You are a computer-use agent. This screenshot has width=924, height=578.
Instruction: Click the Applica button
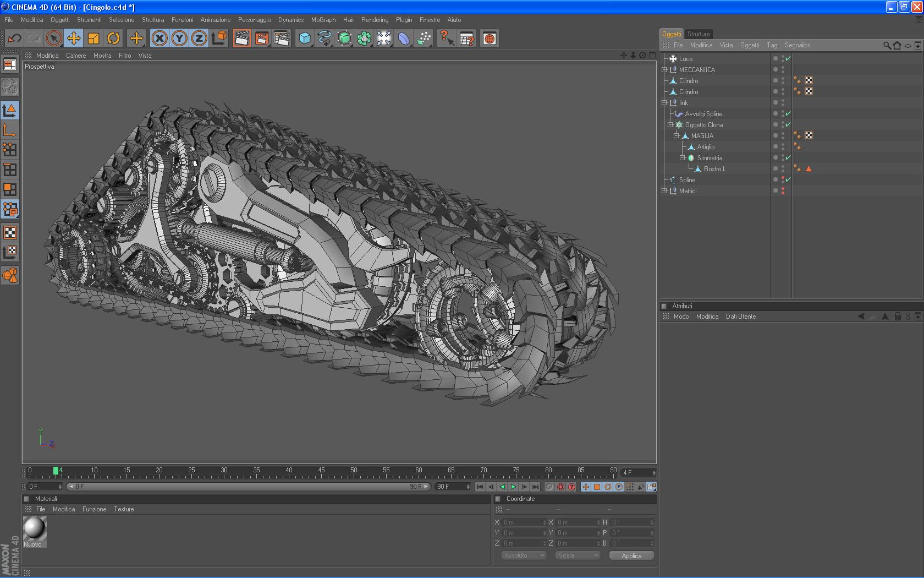coord(631,555)
